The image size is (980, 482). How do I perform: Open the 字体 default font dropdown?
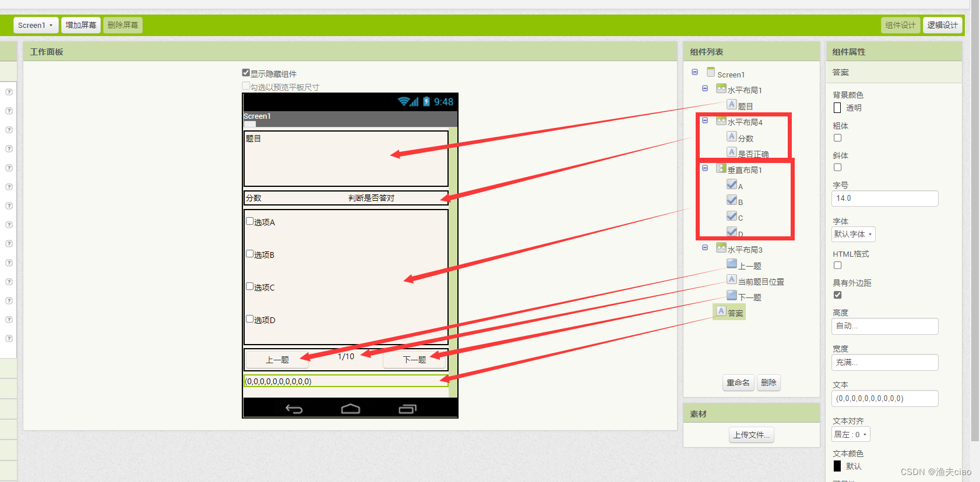[854, 234]
